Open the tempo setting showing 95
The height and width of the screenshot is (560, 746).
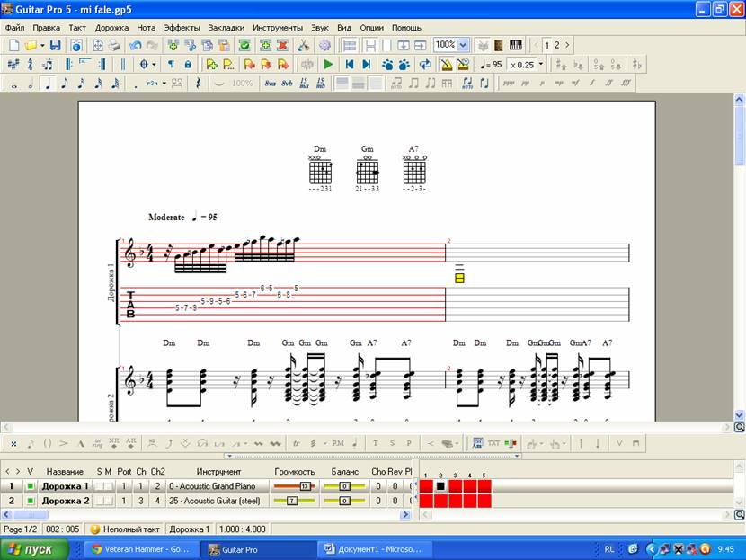click(491, 64)
